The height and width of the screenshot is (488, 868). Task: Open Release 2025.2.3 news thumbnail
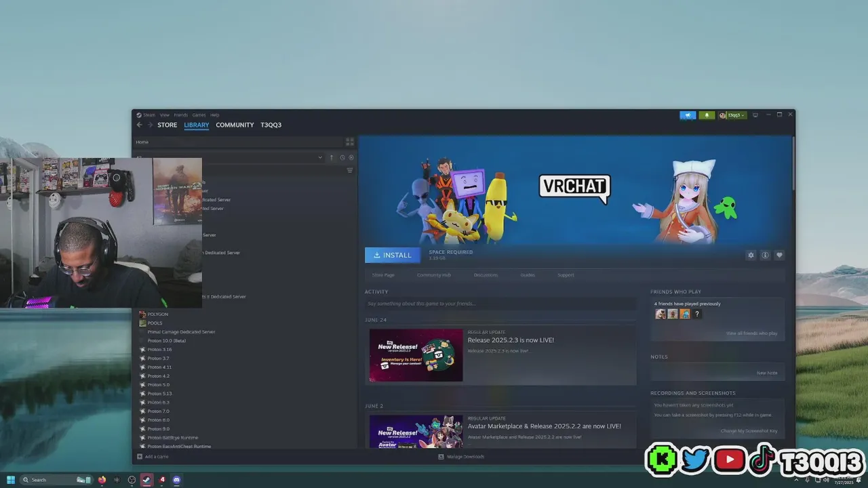[416, 355]
